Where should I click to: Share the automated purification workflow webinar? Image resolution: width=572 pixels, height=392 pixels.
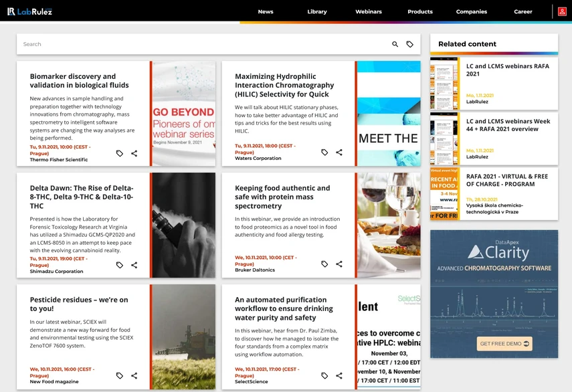pyautogui.click(x=339, y=375)
